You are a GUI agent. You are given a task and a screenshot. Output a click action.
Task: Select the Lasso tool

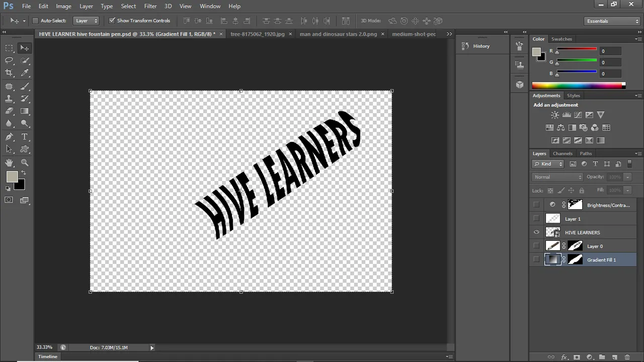[x=9, y=61]
